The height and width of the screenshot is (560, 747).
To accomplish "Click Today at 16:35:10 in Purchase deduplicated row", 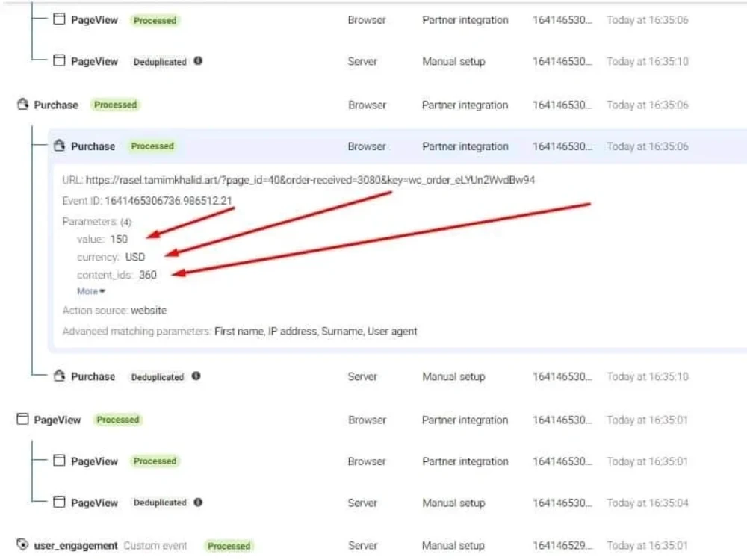I will [x=648, y=376].
